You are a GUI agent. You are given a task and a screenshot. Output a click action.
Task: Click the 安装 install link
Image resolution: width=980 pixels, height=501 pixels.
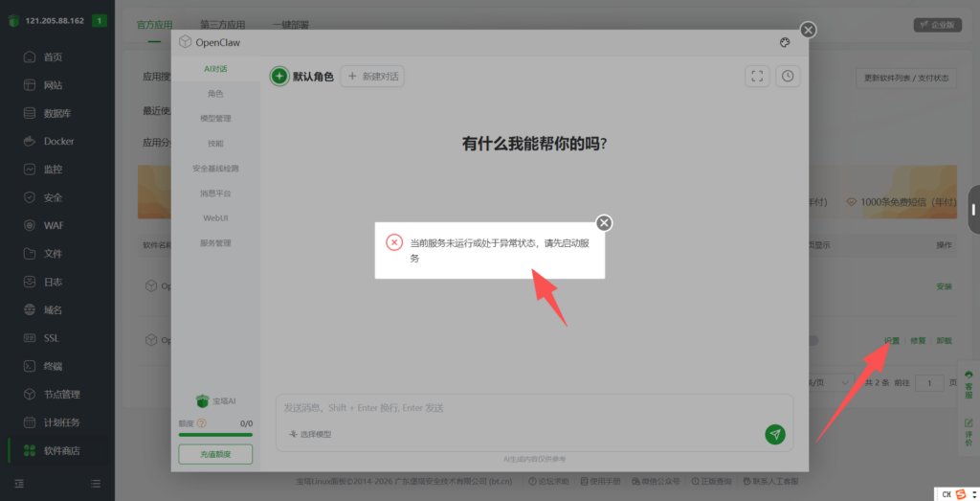(944, 286)
